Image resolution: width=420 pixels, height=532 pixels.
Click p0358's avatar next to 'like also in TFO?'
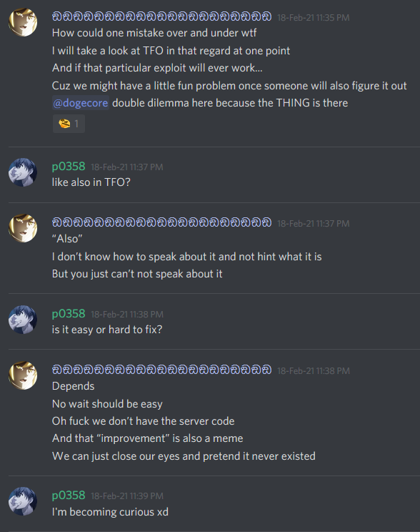pos(23,172)
